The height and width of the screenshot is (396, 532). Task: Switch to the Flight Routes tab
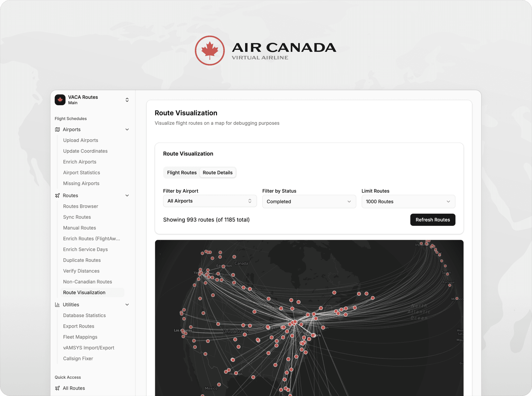182,173
